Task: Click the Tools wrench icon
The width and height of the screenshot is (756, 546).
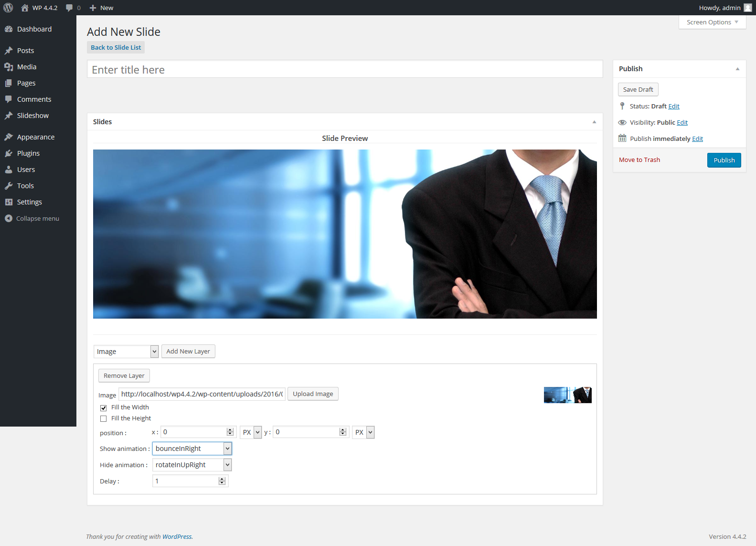Action: click(x=9, y=186)
